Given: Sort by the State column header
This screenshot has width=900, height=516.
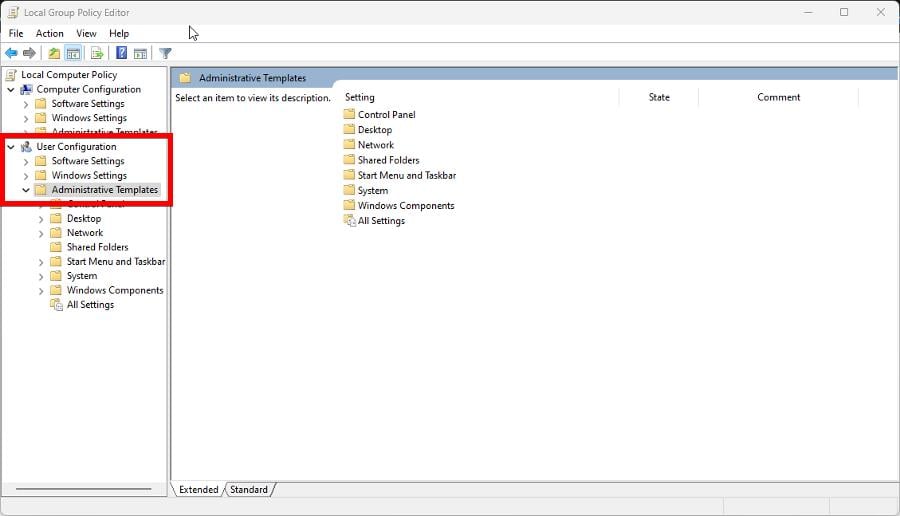Looking at the screenshot, I should point(659,98).
